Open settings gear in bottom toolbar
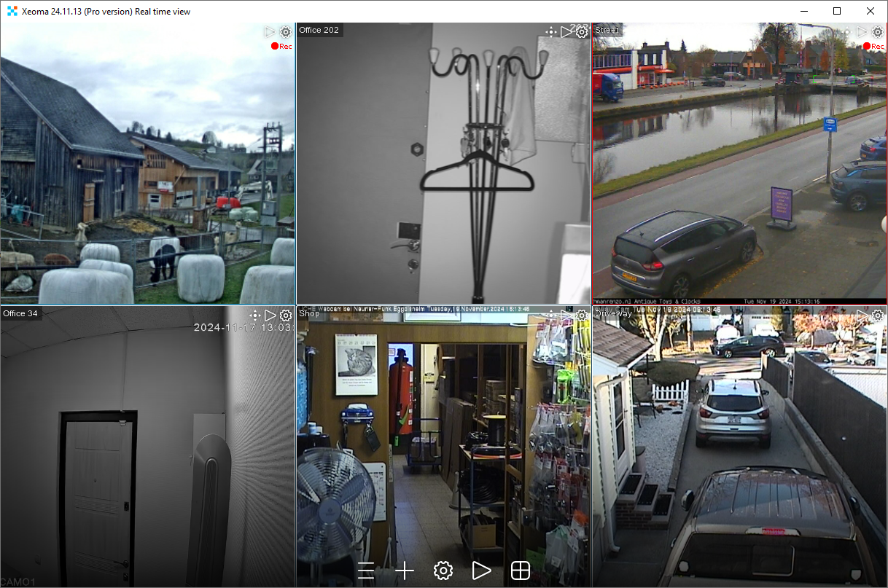The height and width of the screenshot is (588, 888). point(443,571)
